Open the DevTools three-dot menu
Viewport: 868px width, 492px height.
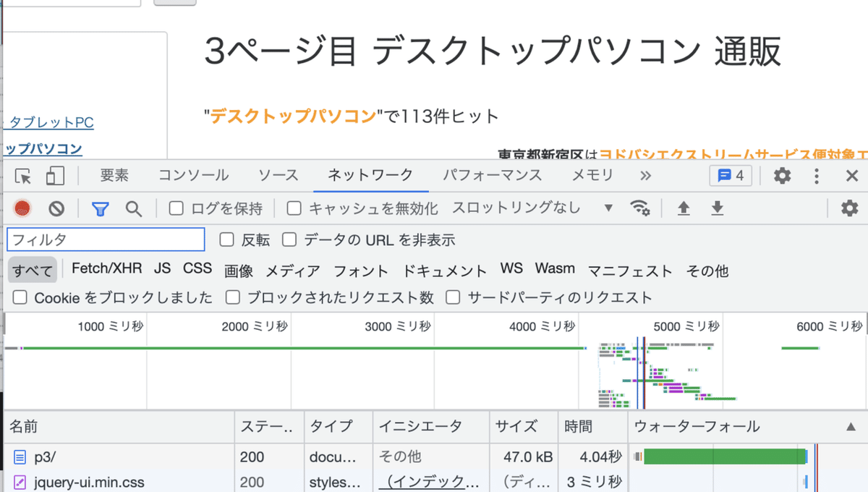pyautogui.click(x=817, y=175)
